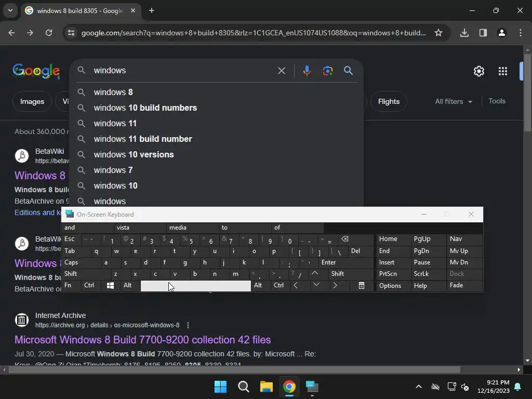Toggle the Nav key on On-Screen Keyboard
The image size is (532, 399).
[464, 239]
